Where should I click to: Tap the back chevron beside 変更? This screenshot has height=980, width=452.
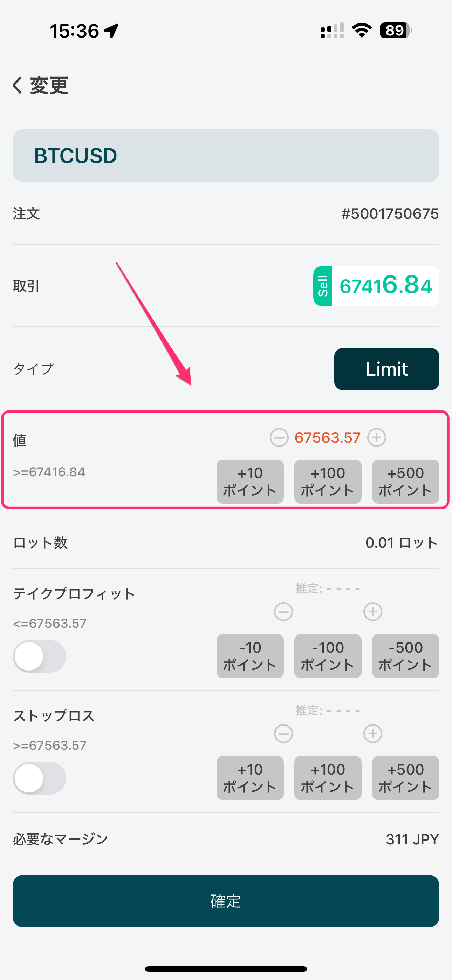[x=18, y=85]
